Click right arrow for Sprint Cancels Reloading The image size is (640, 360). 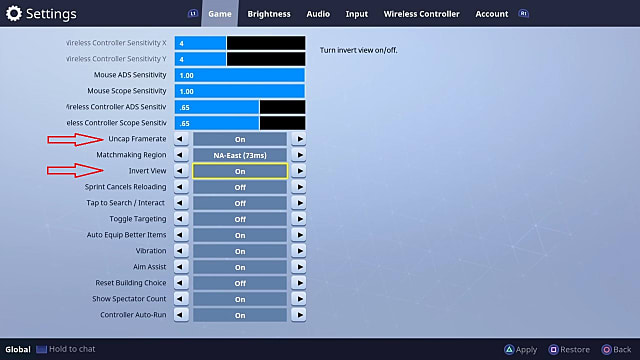tap(299, 187)
